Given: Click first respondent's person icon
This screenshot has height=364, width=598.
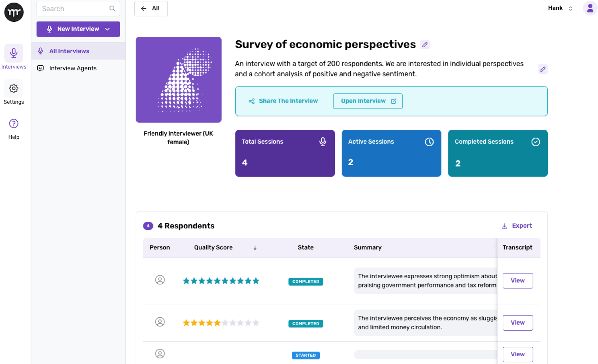Looking at the screenshot, I should pyautogui.click(x=160, y=280).
